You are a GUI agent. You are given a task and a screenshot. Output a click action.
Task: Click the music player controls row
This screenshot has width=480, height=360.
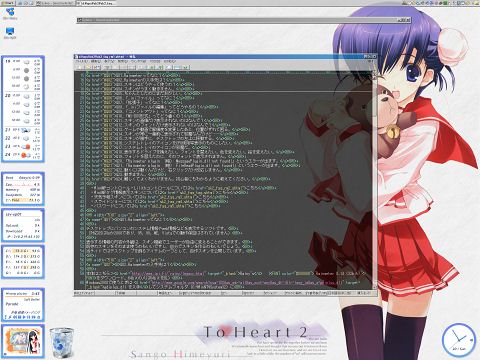pyautogui.click(x=23, y=317)
